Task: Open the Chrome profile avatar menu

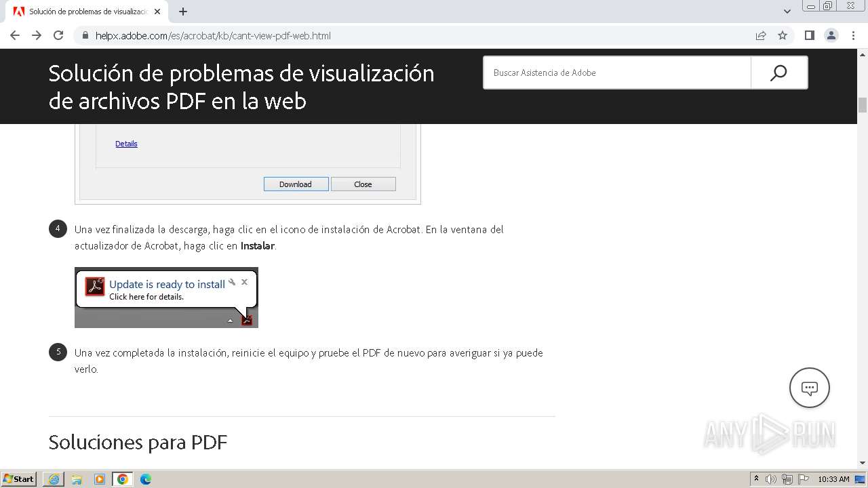Action: coord(831,35)
